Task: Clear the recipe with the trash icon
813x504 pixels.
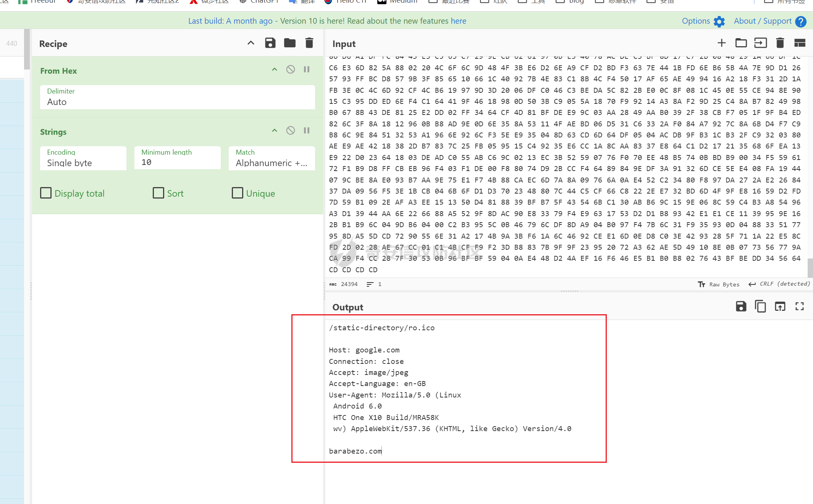Action: [x=309, y=43]
